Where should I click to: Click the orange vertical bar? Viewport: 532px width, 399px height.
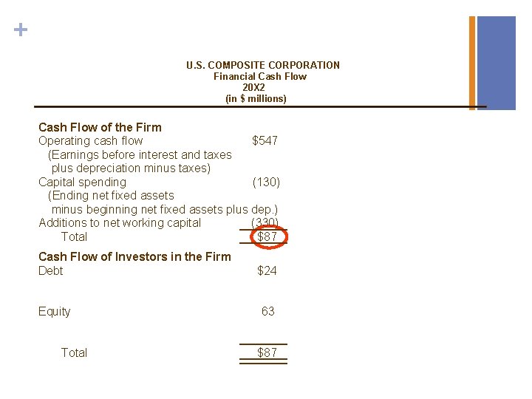tap(473, 63)
